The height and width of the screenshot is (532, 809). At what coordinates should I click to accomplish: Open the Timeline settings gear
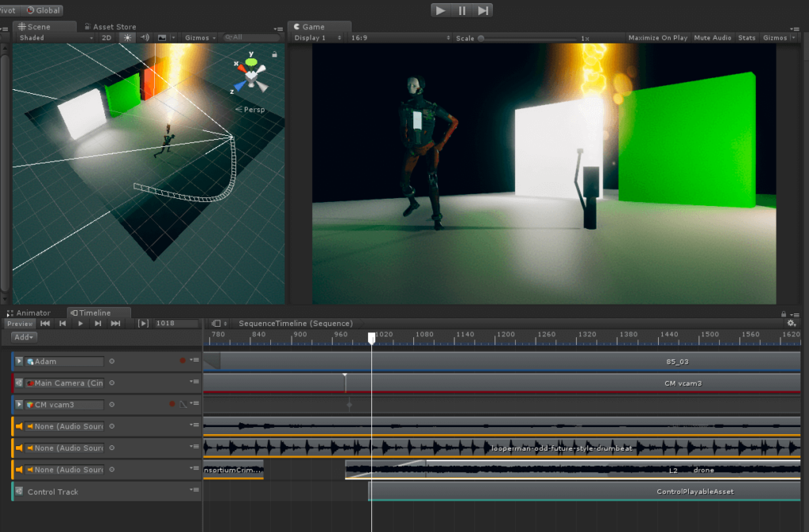[792, 324]
